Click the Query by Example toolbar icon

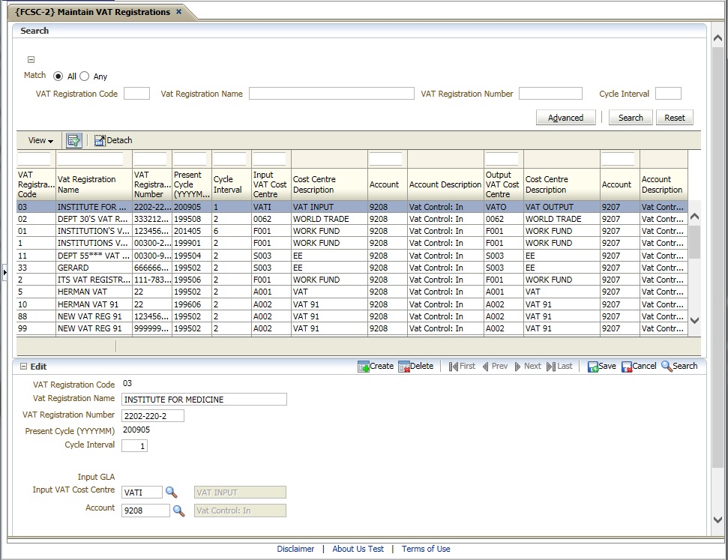tap(73, 140)
